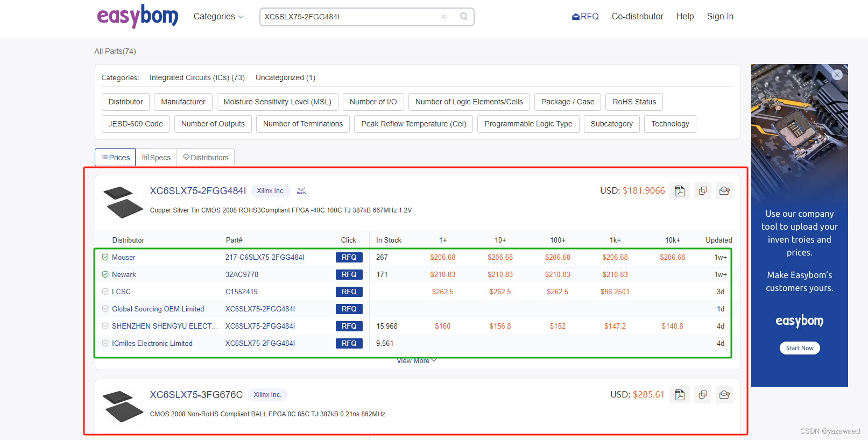This screenshot has width=868, height=440.
Task: Expand the Manufacturer filter
Action: click(183, 102)
